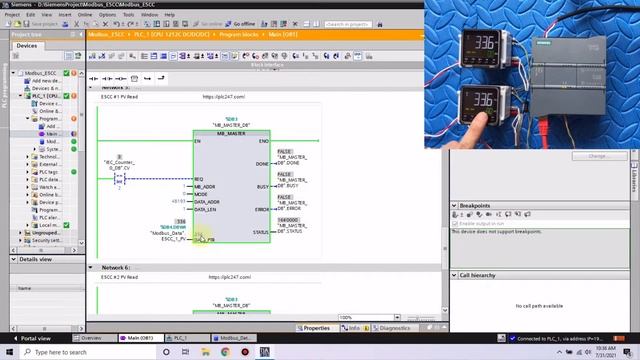The height and width of the screenshot is (360, 640).
Task: Click the Undo arrow icon
Action: point(117,24)
